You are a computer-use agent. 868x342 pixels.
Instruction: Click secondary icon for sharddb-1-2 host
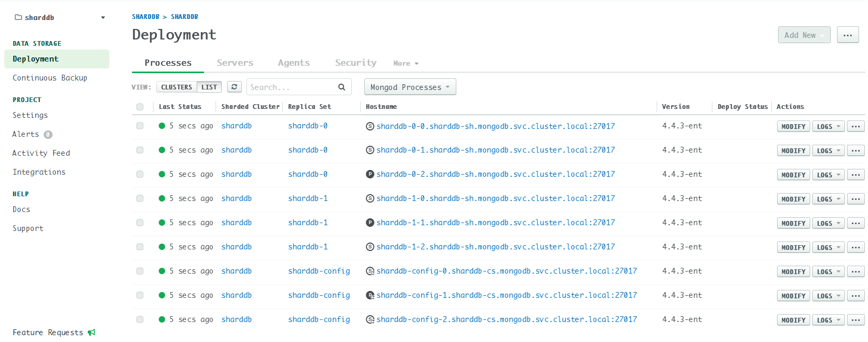370,247
